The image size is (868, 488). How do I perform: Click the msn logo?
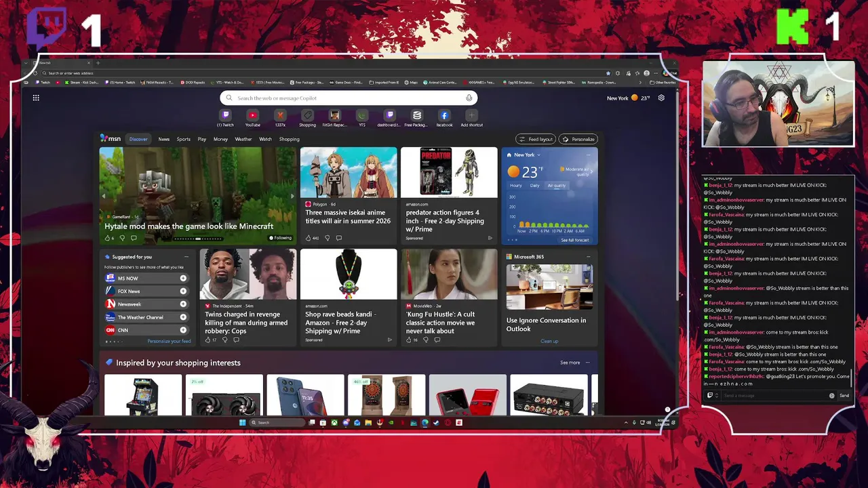(x=111, y=139)
